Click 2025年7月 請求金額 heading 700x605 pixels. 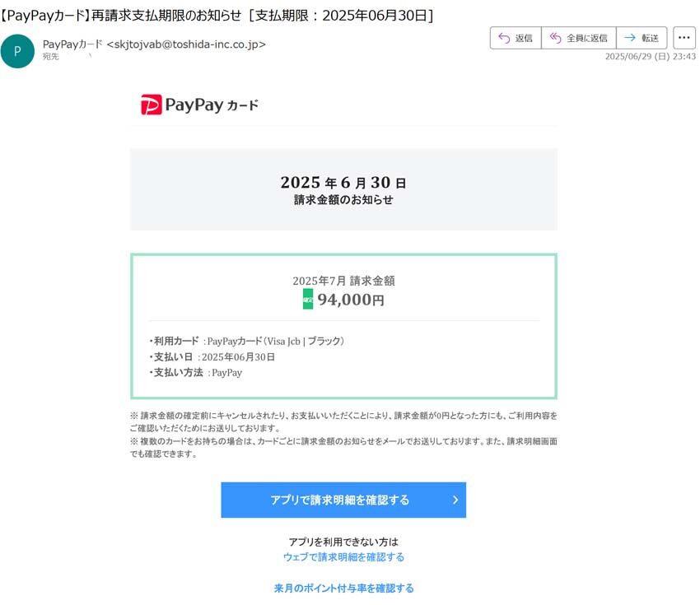(x=343, y=281)
